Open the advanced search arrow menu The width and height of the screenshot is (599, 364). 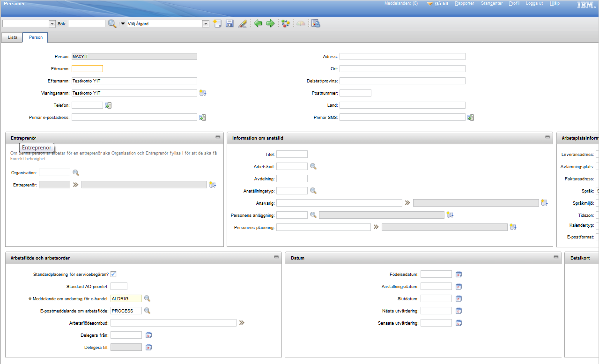tap(123, 23)
